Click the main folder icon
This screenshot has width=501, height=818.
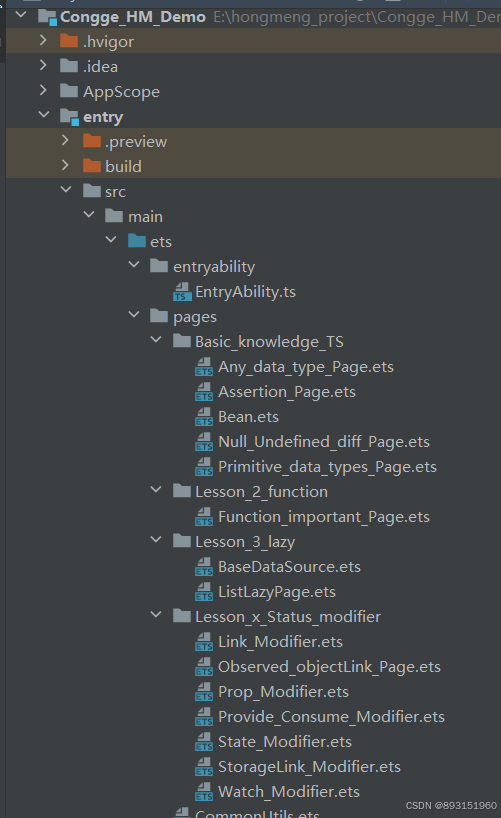pos(114,216)
